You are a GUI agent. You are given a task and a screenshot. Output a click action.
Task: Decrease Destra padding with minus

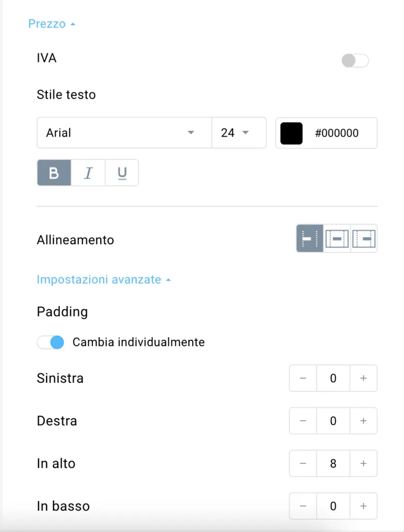[303, 421]
